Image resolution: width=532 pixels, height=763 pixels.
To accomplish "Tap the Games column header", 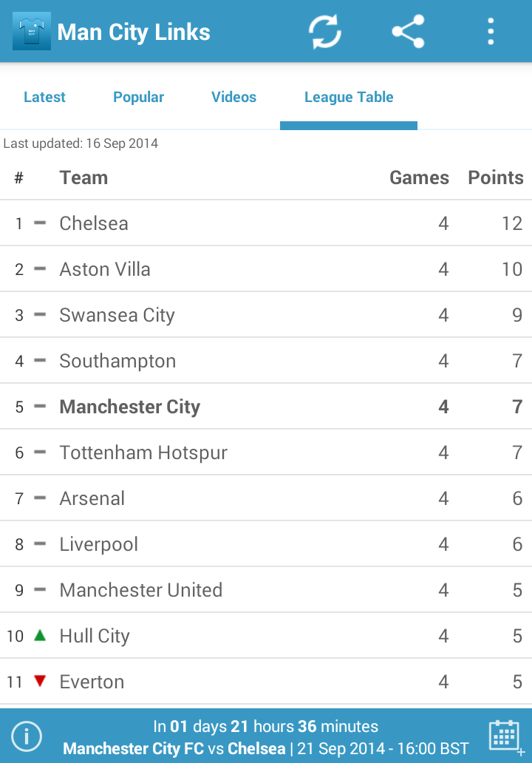I will (x=419, y=177).
